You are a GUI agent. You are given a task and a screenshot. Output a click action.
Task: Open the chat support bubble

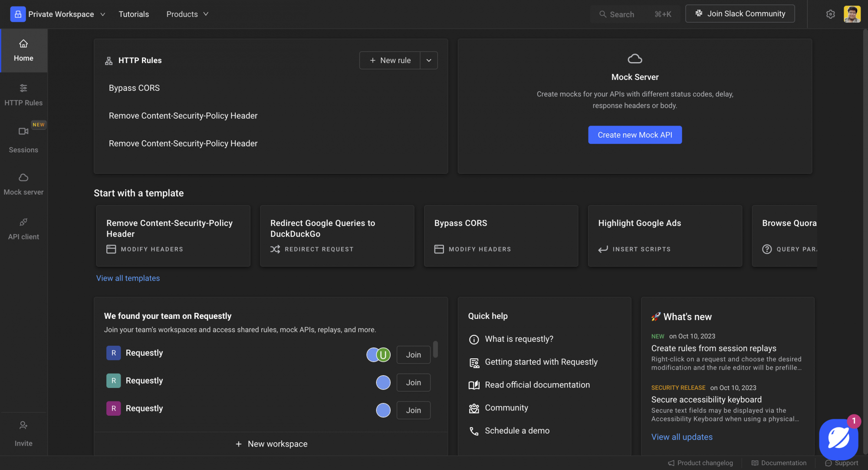pyautogui.click(x=838, y=439)
